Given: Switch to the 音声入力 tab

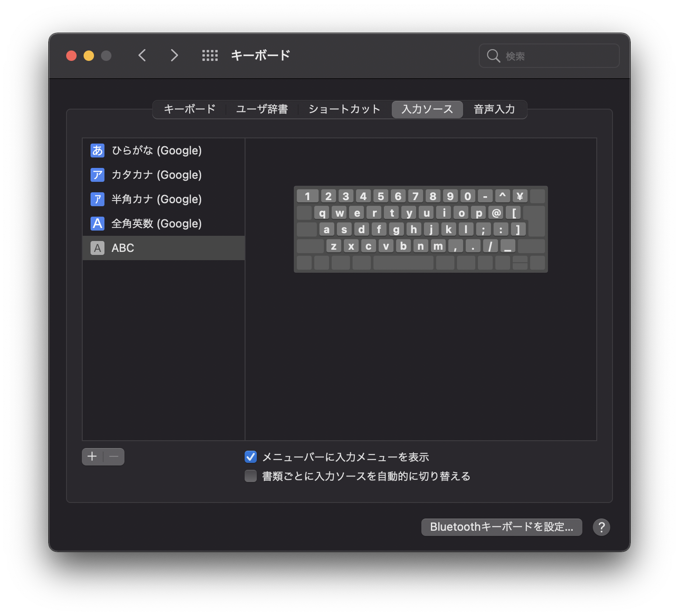Looking at the screenshot, I should click(494, 109).
